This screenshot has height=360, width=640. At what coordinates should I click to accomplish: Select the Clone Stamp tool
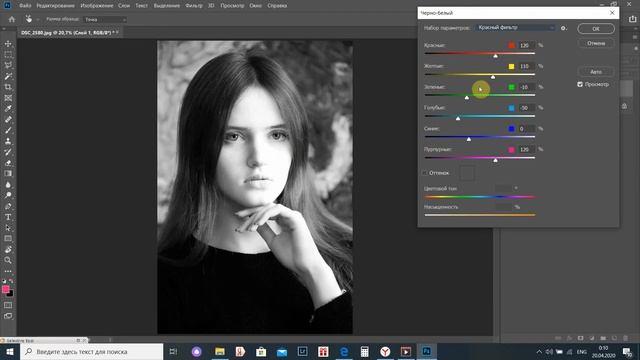point(8,141)
